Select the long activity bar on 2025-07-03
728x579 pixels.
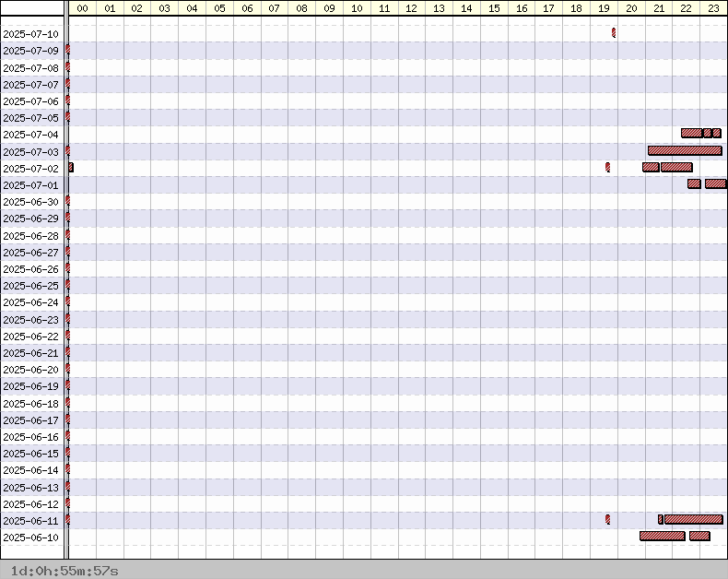point(685,150)
